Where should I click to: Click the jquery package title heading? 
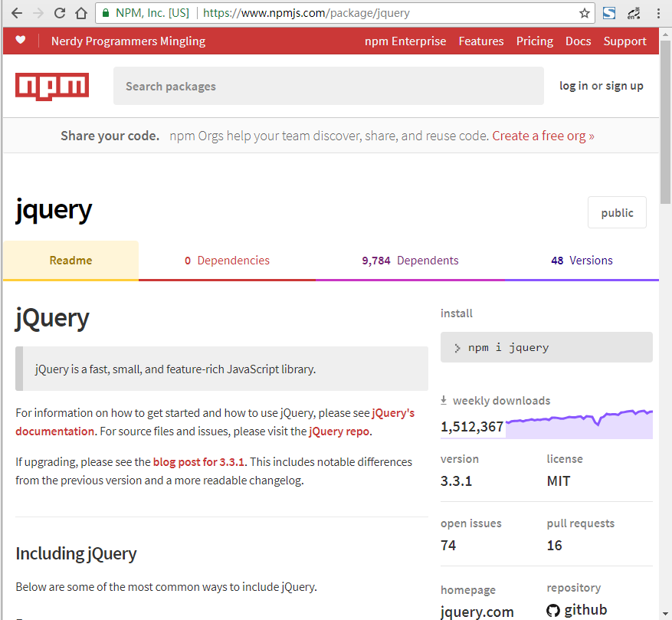(x=54, y=211)
